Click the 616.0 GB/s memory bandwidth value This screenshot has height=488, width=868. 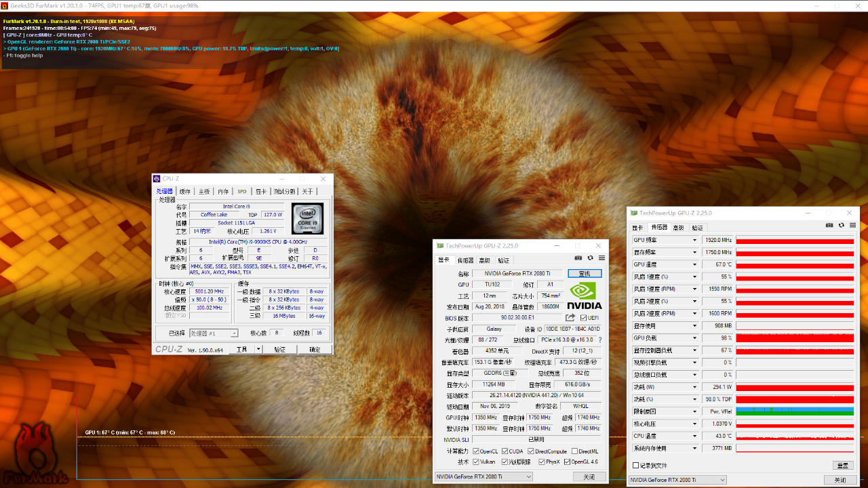tap(578, 384)
